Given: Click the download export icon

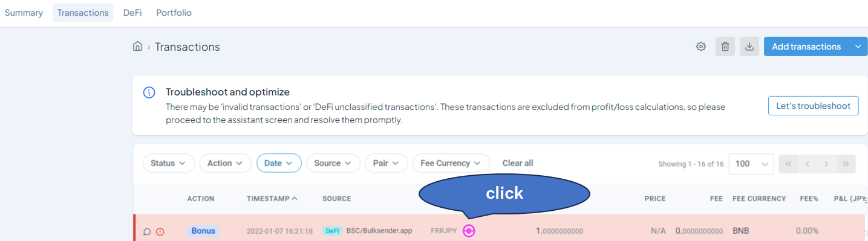Looking at the screenshot, I should (x=749, y=47).
